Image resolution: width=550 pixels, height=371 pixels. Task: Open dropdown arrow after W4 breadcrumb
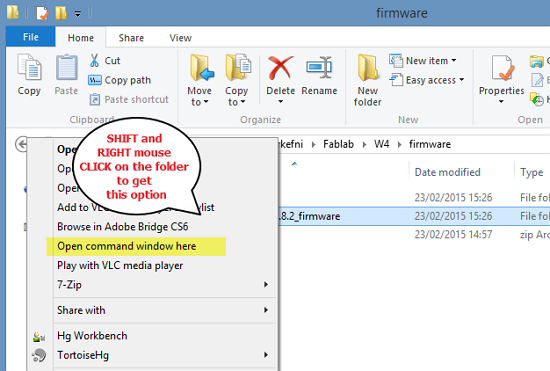pyautogui.click(x=400, y=144)
